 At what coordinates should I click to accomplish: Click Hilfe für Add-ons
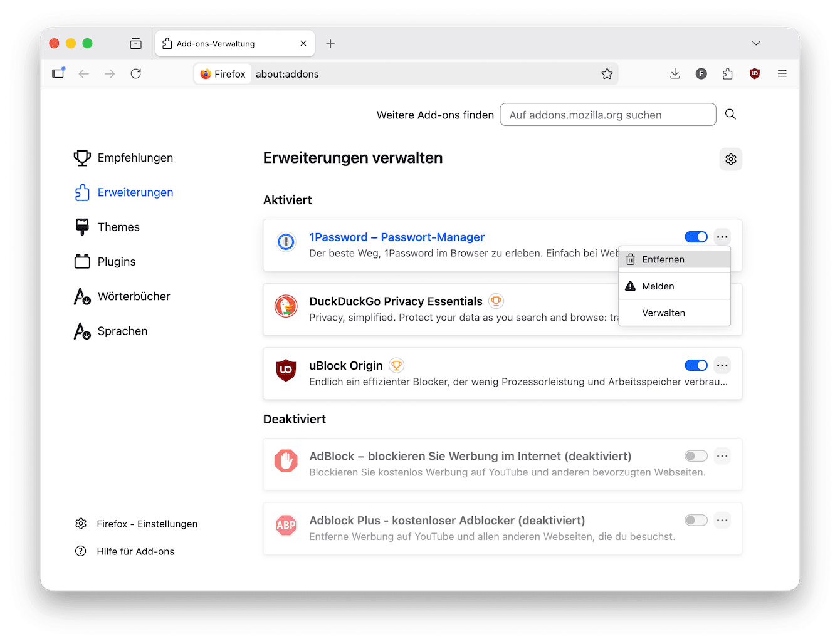[x=136, y=551]
